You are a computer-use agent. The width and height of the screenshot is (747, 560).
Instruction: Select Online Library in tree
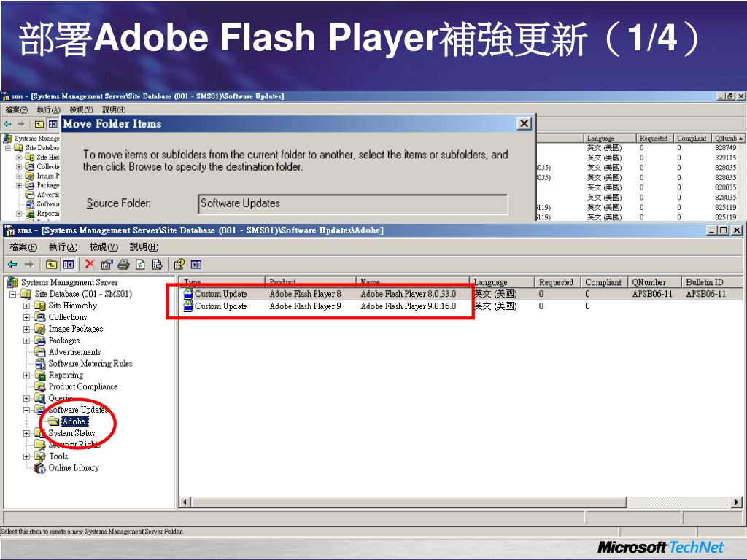point(74,467)
